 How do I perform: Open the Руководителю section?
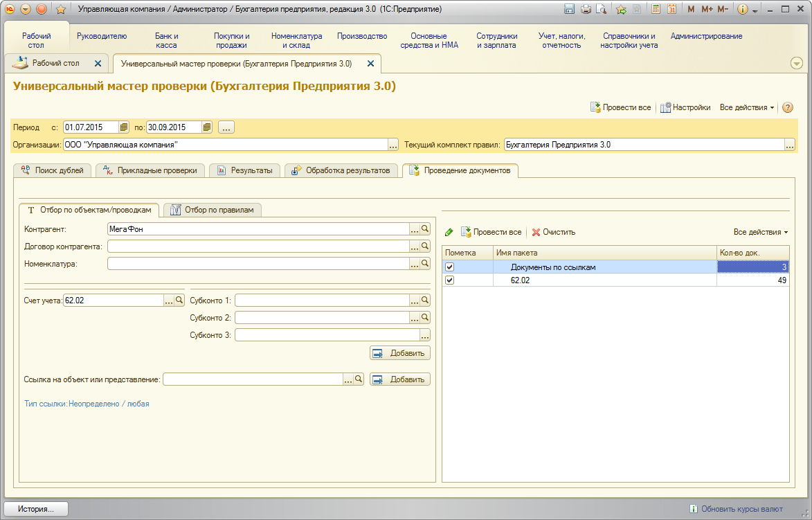click(x=102, y=36)
